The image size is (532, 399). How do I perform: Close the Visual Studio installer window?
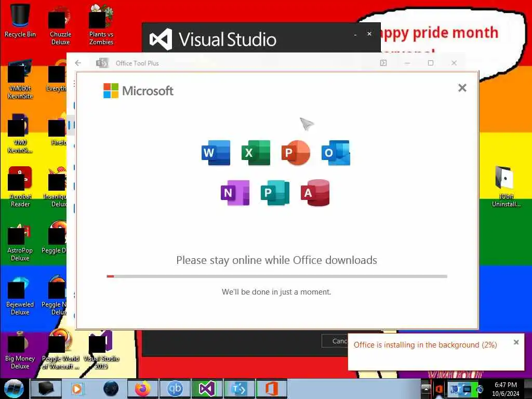pos(369,34)
